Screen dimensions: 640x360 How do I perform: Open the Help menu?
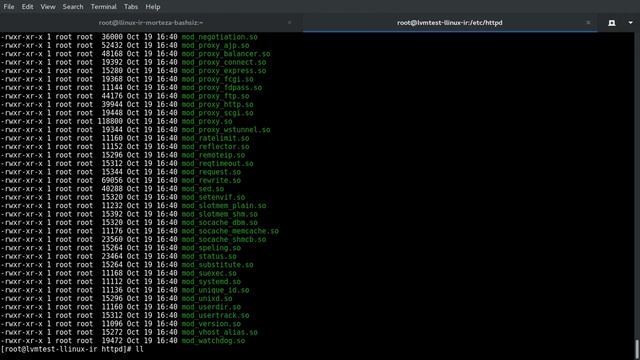tap(153, 7)
